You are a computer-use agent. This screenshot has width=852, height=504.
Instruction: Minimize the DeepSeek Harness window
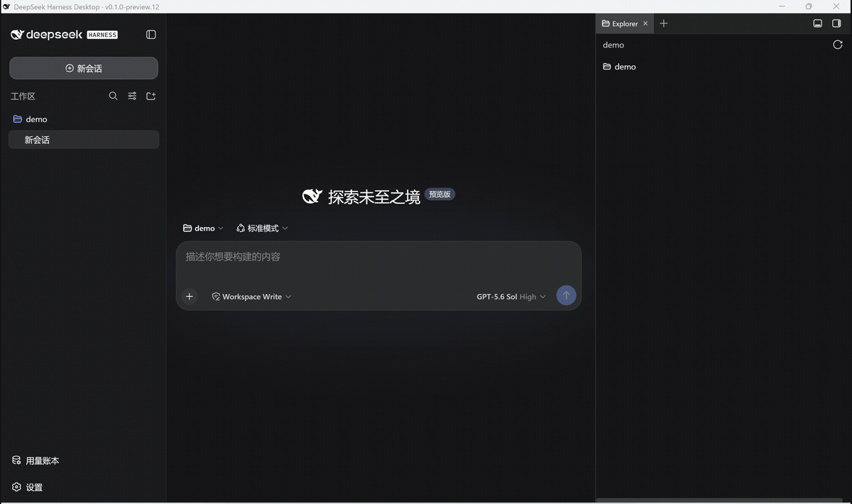(x=782, y=6)
